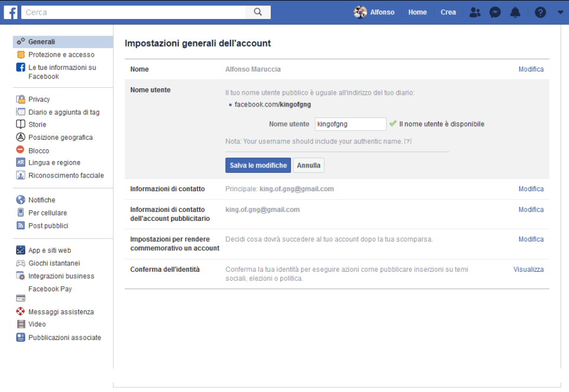Viewport: 569px width, 392px height.
Task: Open Riconoscimento facciale settings icon
Action: (21, 175)
